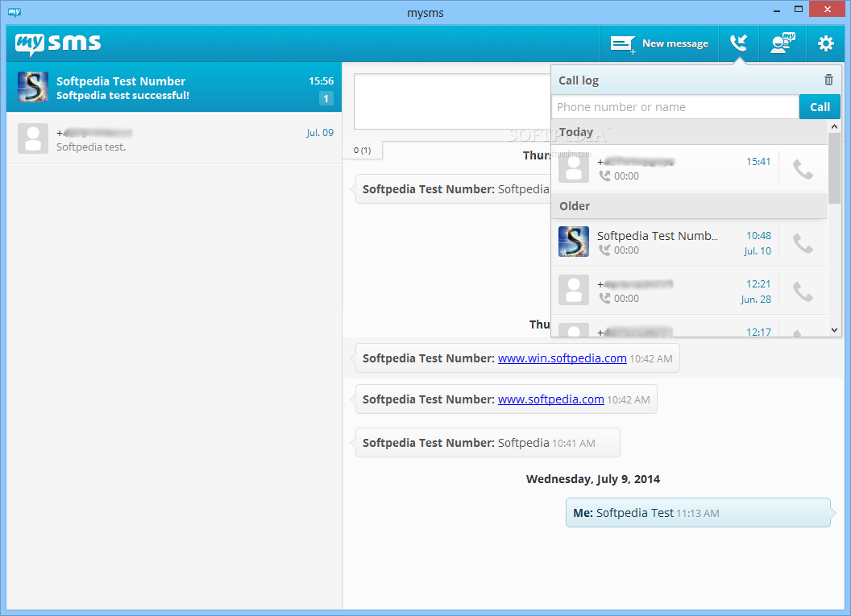The width and height of the screenshot is (851, 616).
Task: Click the New message label
Action: click(675, 43)
